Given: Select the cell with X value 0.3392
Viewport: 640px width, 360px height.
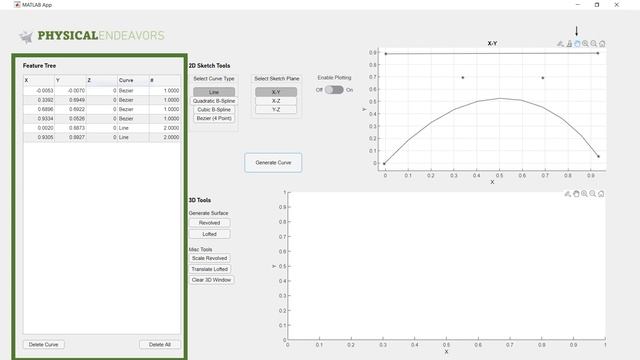Looking at the screenshot, I should point(39,100).
